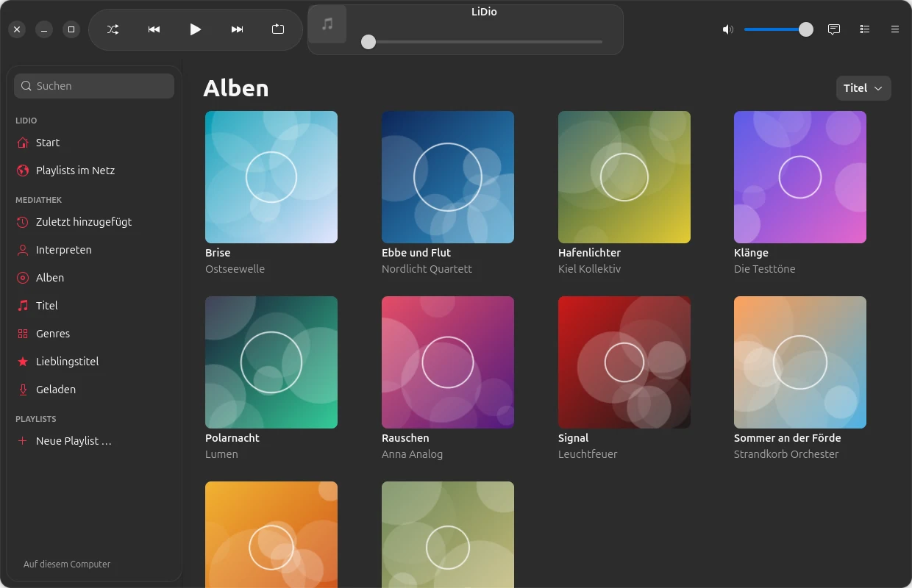Open the Polarnacht album cover
The height and width of the screenshot is (588, 912).
coord(271,362)
